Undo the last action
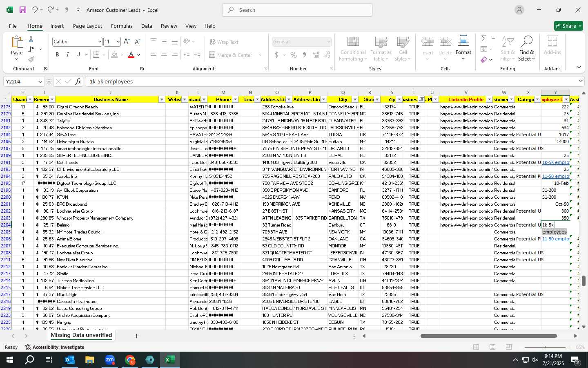Viewport: 588px width, 368px height. click(x=35, y=10)
